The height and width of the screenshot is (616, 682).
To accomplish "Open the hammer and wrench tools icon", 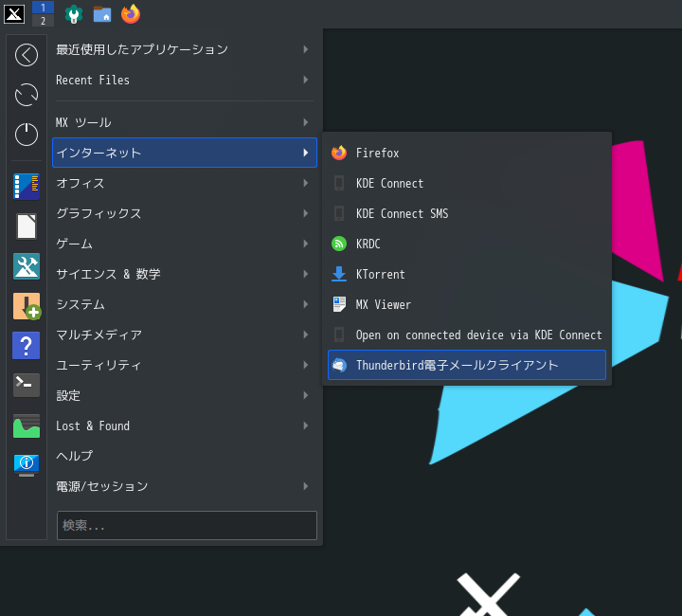I will [27, 266].
